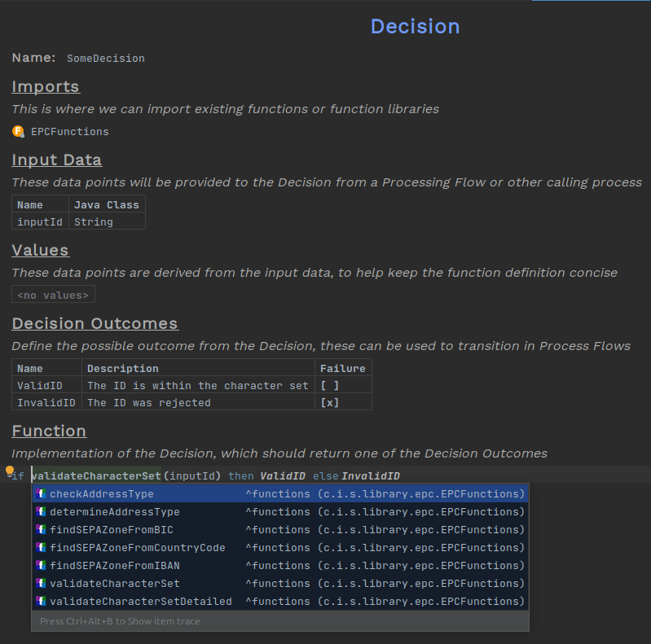Select findSEPAZoneFromCountryCode completion entry
This screenshot has height=644, width=651.
pyautogui.click(x=280, y=547)
